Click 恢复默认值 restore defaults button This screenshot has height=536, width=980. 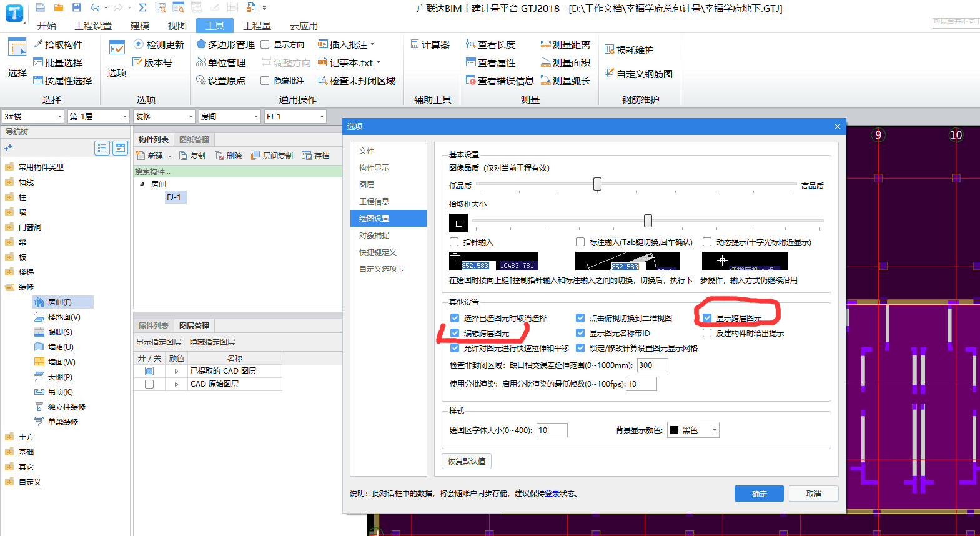click(467, 461)
